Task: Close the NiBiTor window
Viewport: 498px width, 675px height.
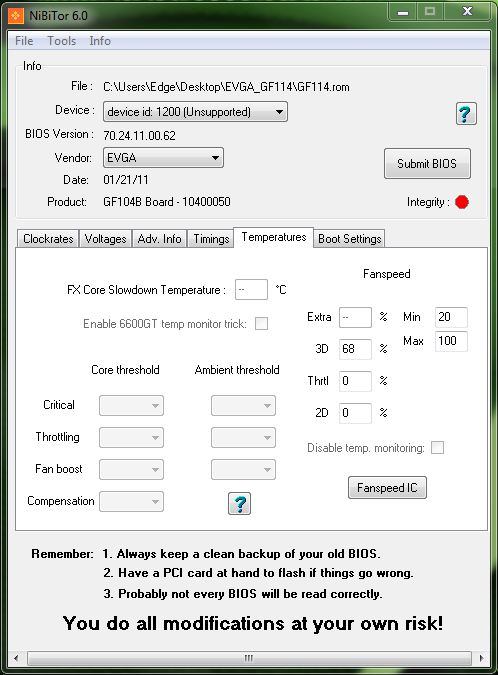Action: [467, 12]
